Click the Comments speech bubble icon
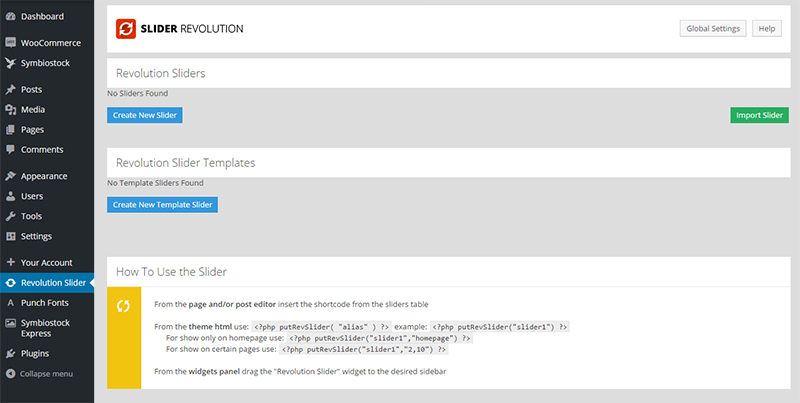 coord(10,149)
